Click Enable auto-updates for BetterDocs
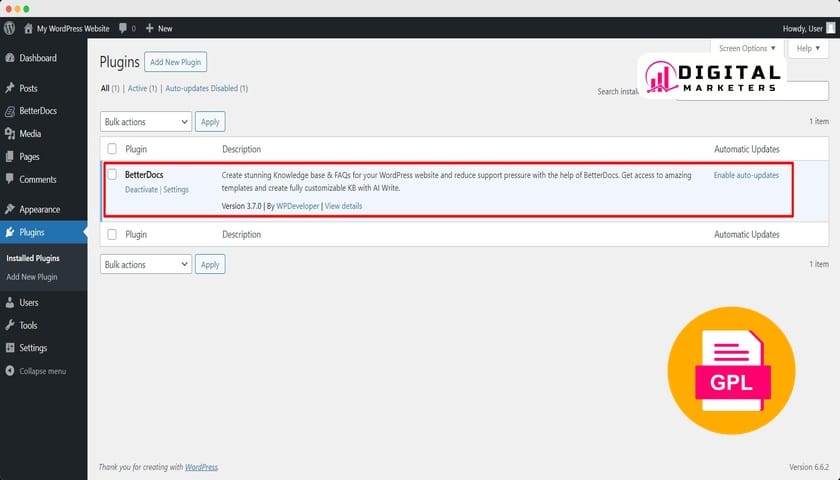The width and height of the screenshot is (840, 480). coord(746,175)
